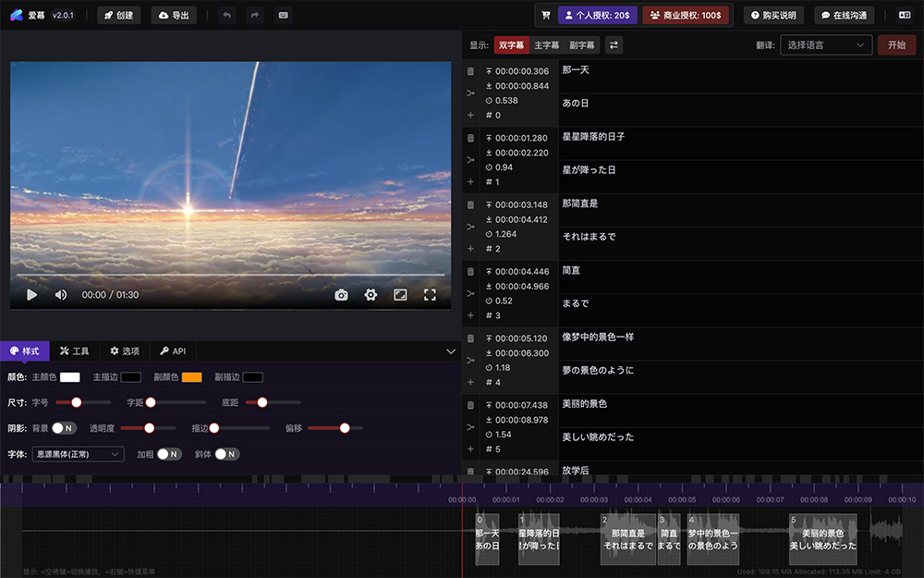The height and width of the screenshot is (578, 924).
Task: Click the undo arrow button
Action: click(227, 16)
